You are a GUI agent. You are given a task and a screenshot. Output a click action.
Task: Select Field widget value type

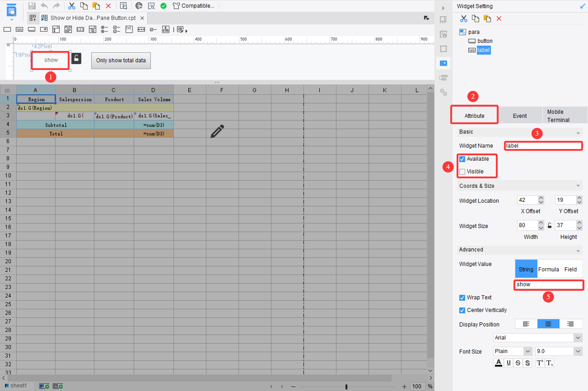570,269
